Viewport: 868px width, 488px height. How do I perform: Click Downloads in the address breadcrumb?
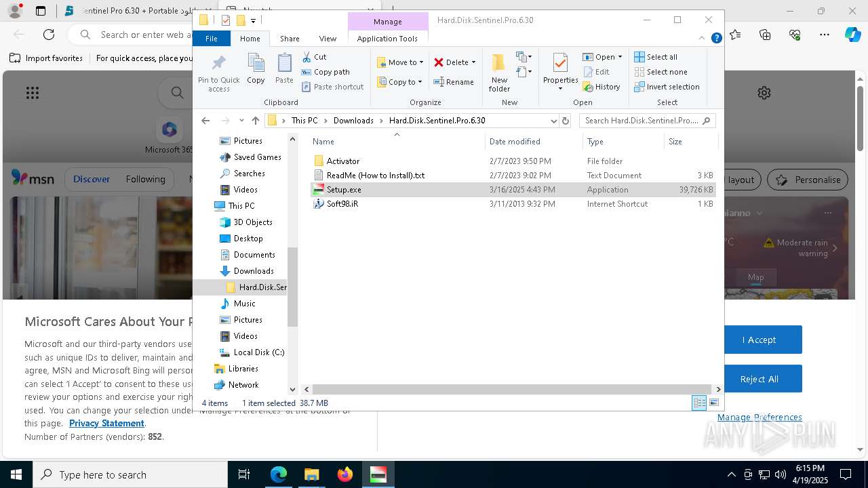tap(353, 121)
